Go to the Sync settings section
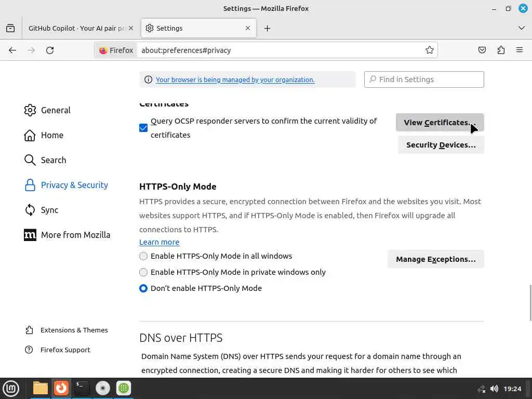Viewport: 532px width, 399px height. coord(49,210)
